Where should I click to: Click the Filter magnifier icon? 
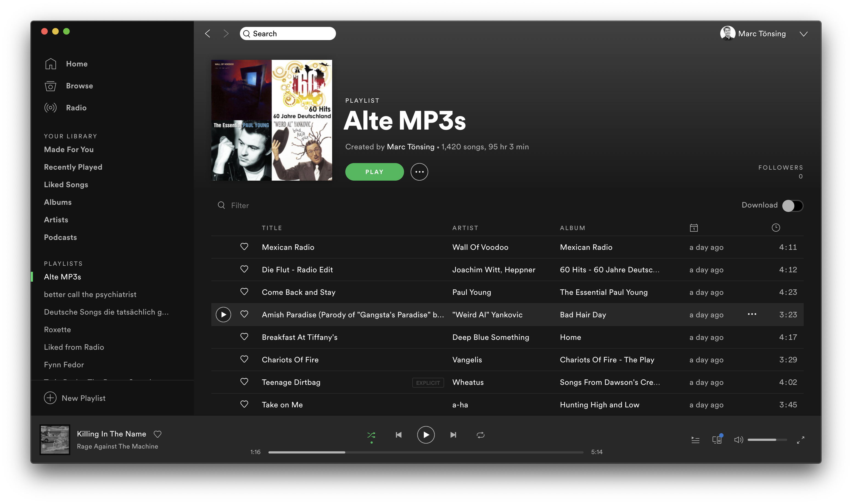coord(222,205)
